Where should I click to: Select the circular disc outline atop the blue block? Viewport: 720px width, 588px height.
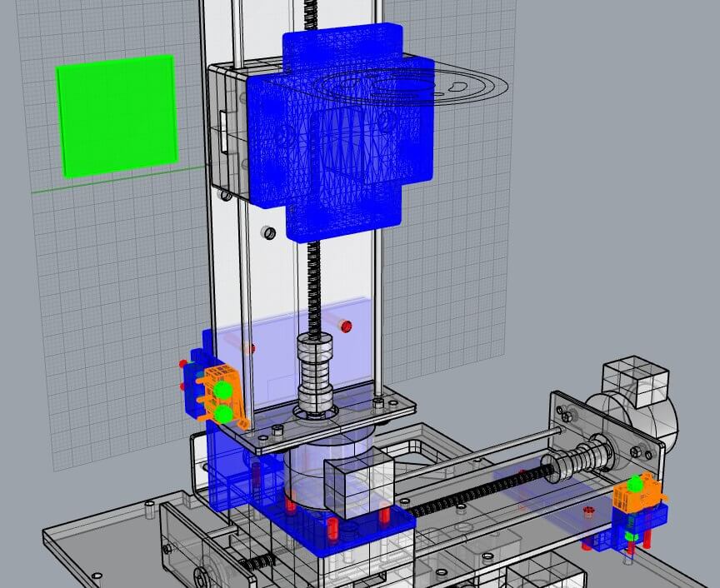[411, 87]
